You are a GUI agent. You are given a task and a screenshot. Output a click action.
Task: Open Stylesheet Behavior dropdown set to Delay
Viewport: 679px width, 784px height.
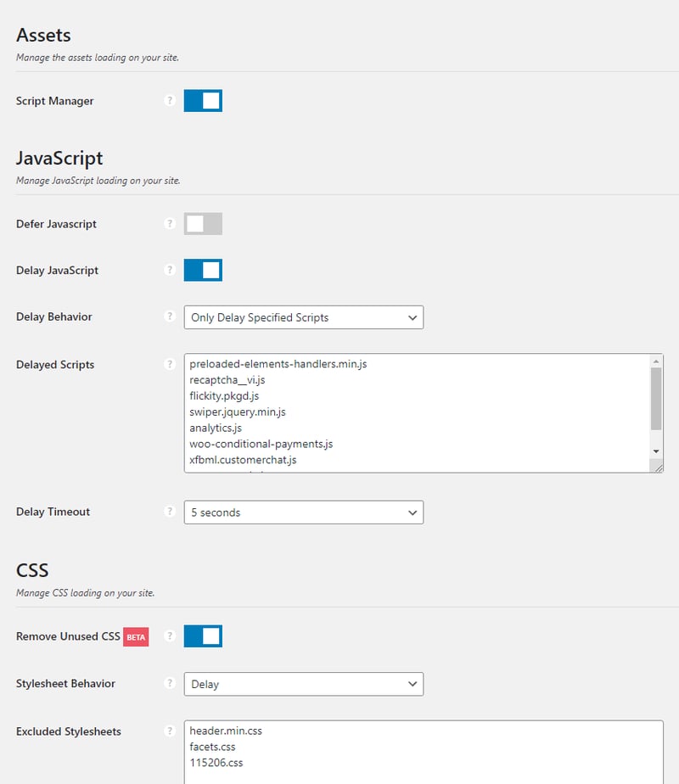(303, 684)
